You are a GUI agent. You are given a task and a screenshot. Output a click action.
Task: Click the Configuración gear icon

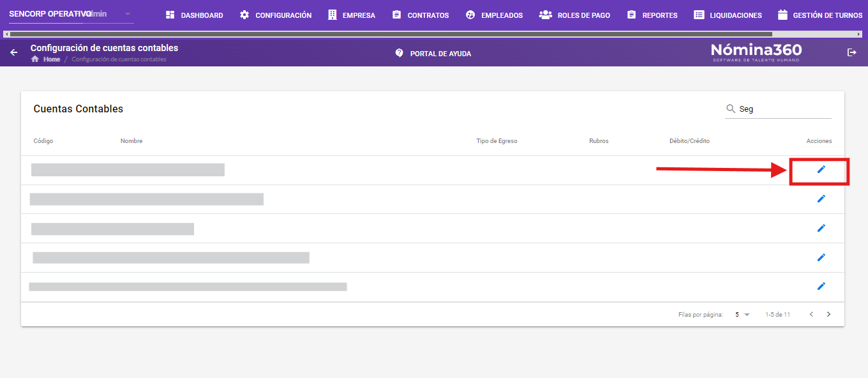coord(244,15)
